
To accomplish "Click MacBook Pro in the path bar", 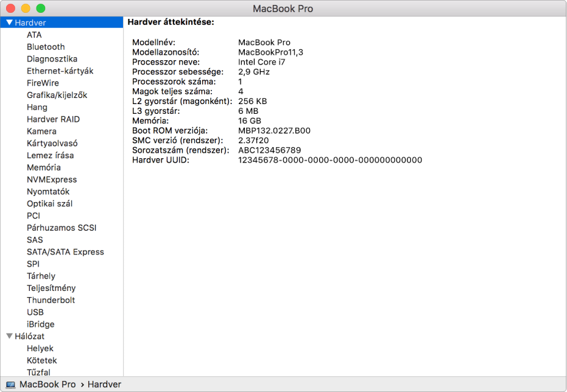I will (x=48, y=385).
